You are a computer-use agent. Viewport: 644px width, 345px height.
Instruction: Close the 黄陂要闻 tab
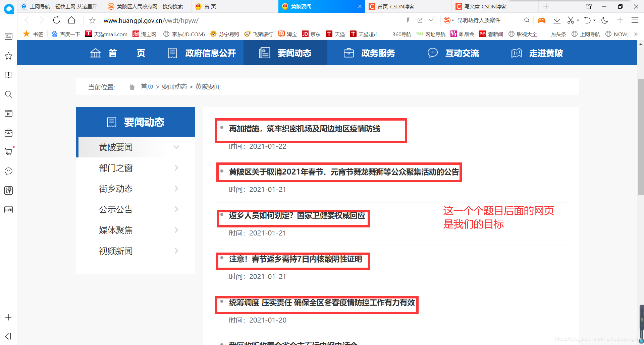[360, 6]
